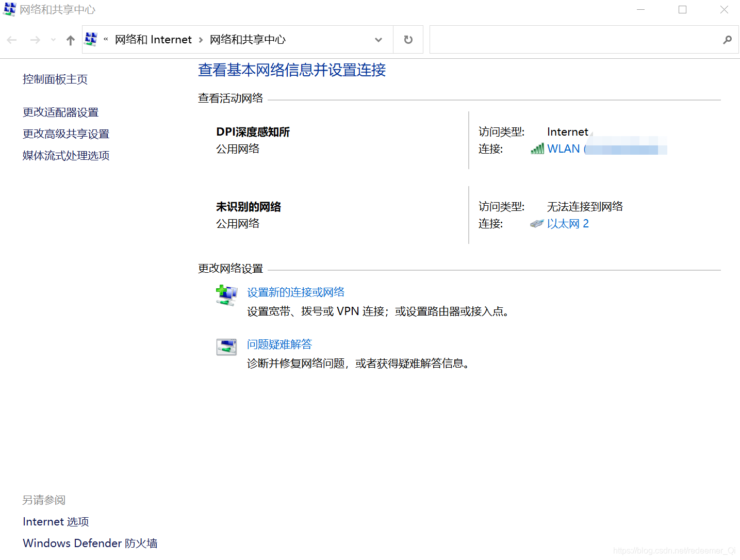Click the new connection setup icon
Viewport: 740px width, 560px height.
(226, 295)
